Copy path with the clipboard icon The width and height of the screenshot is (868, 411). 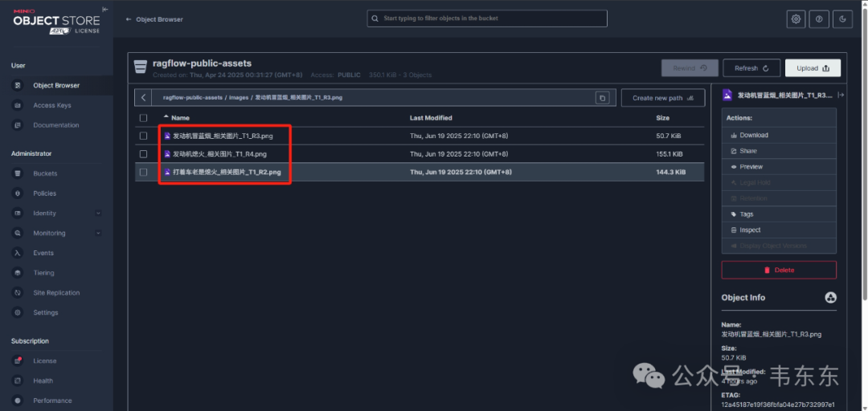click(602, 98)
